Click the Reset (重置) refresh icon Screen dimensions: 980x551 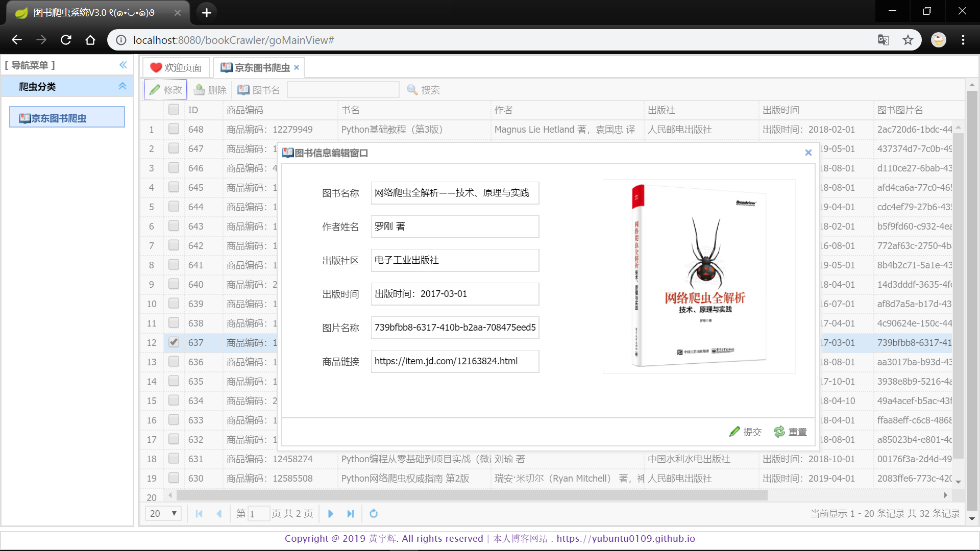click(779, 432)
